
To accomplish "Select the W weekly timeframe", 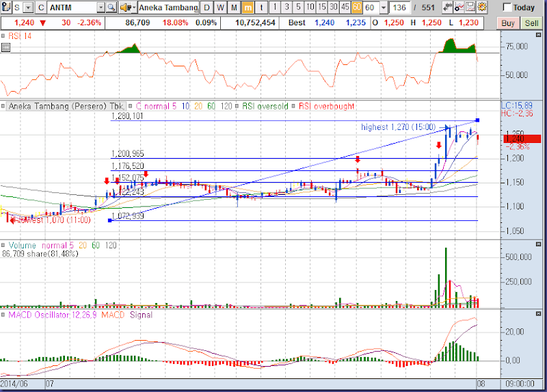I will coord(220,8).
